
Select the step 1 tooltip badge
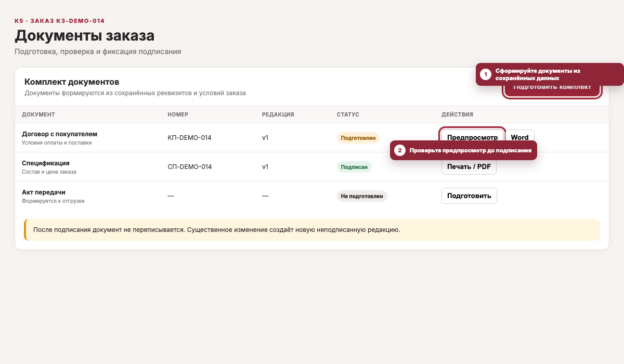click(486, 74)
